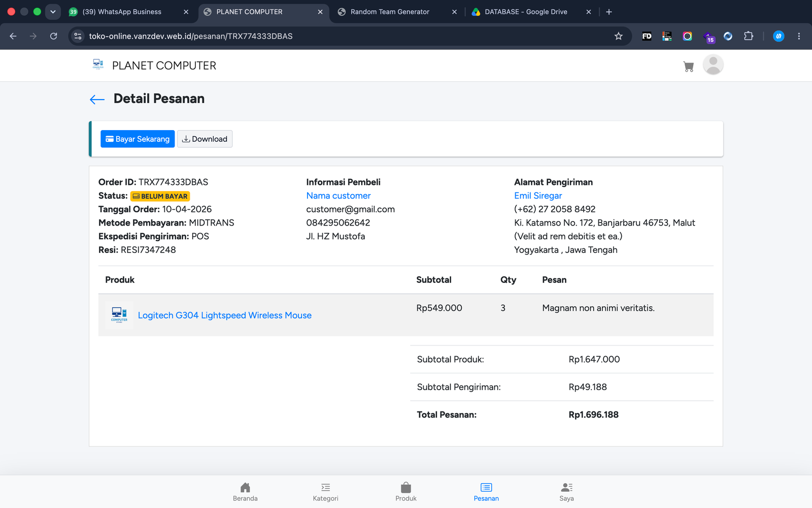Screen dimensions: 812x508
Task: Click the product thumbnail image
Action: point(119,315)
